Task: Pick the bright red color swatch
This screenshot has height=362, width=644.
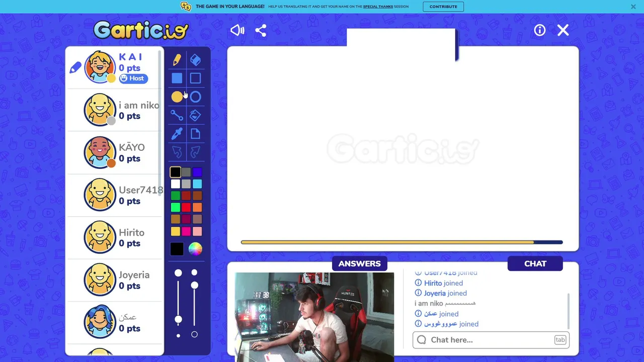Action: coord(186,207)
